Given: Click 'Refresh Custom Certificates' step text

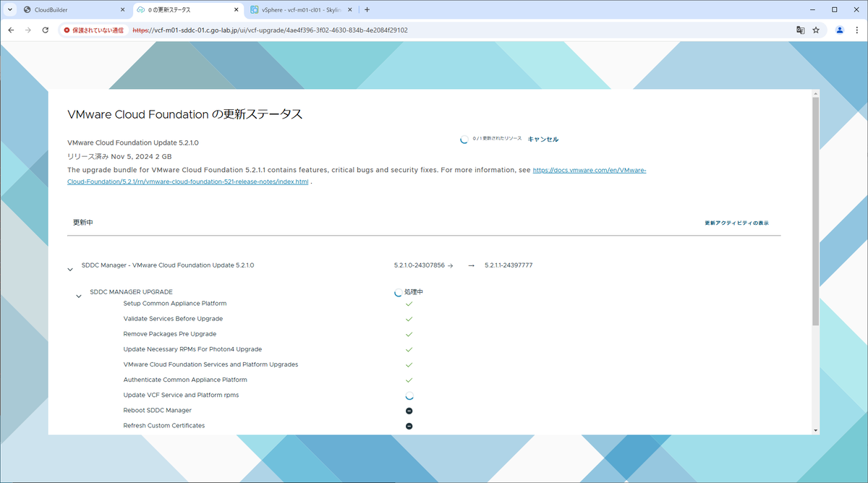Looking at the screenshot, I should 164,425.
